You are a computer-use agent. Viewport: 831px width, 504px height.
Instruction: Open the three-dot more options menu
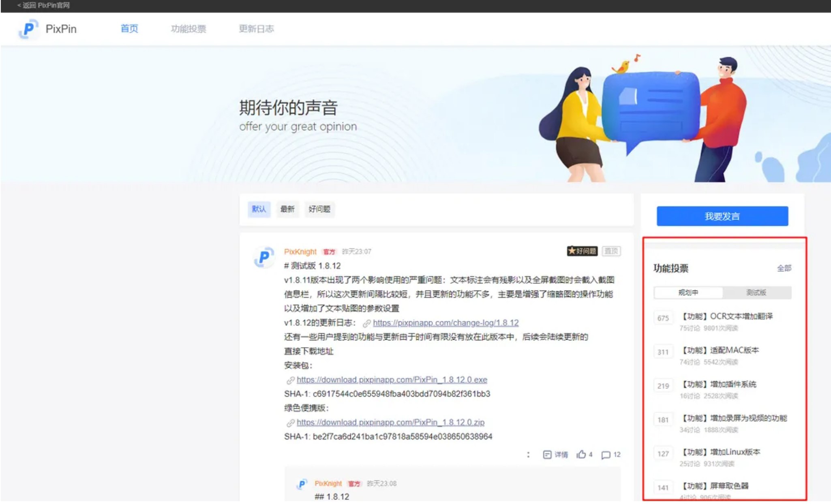pos(528,455)
